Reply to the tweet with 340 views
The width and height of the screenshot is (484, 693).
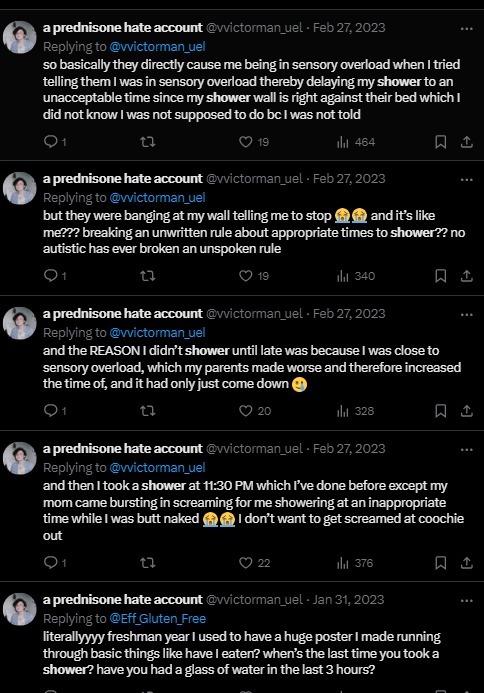pos(55,276)
